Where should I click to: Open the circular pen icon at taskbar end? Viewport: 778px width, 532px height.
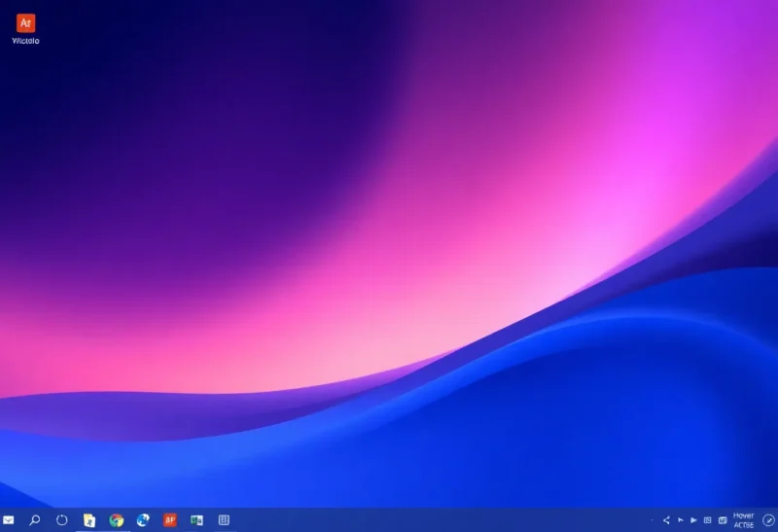pos(768,520)
